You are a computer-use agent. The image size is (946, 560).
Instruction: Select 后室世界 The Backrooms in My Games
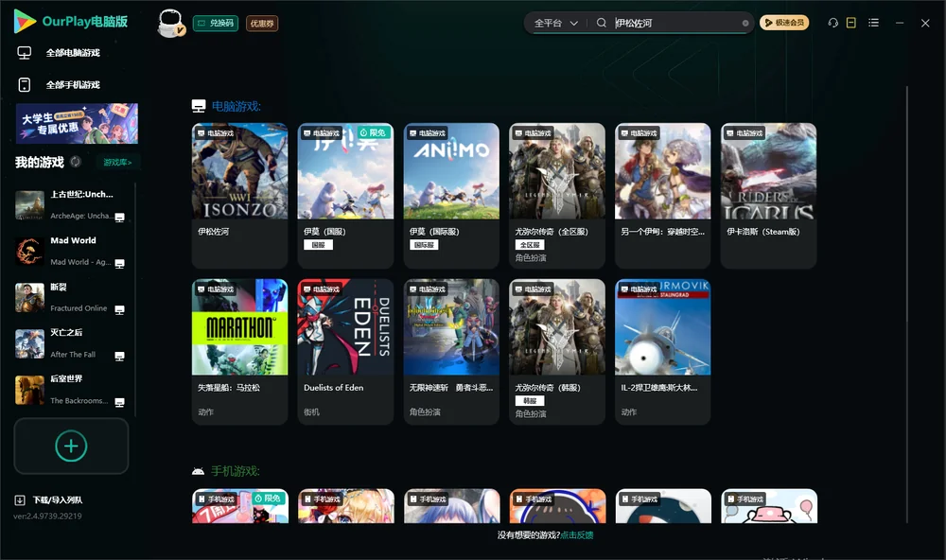point(71,390)
